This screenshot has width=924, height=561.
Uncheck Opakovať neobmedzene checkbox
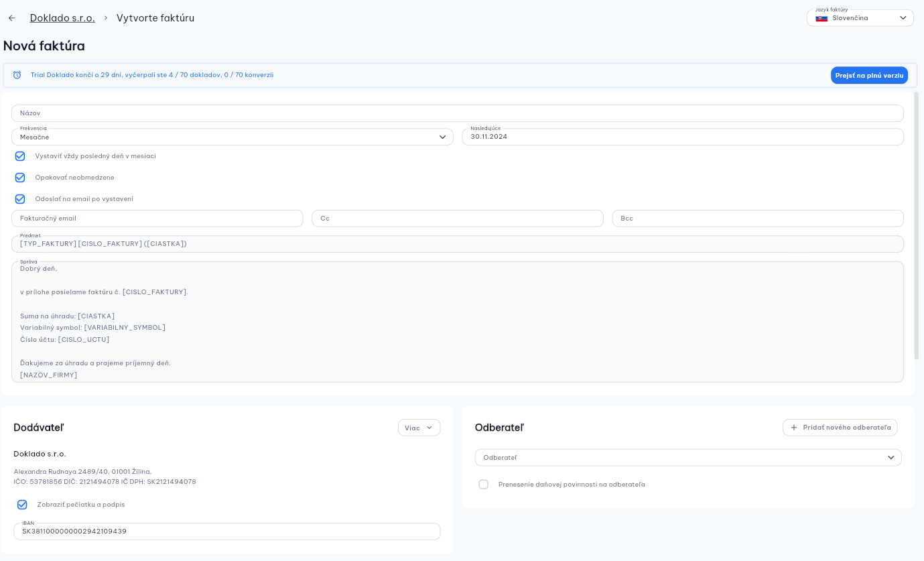click(x=20, y=178)
